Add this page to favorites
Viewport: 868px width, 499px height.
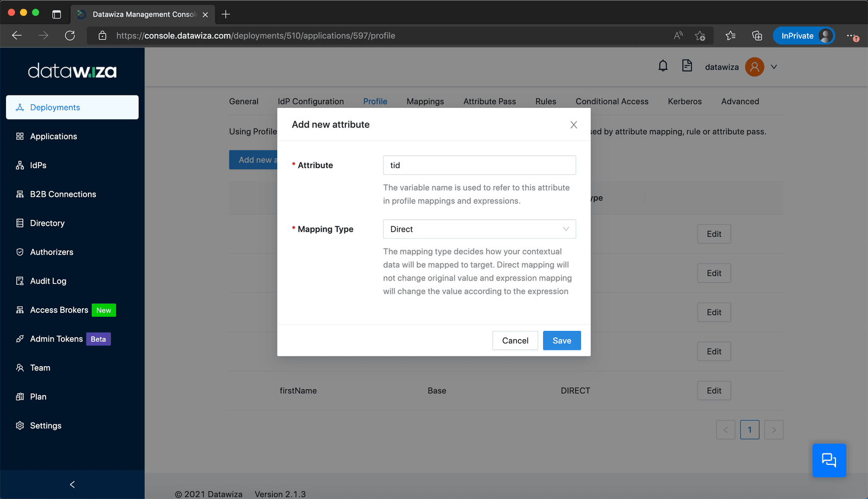click(700, 36)
